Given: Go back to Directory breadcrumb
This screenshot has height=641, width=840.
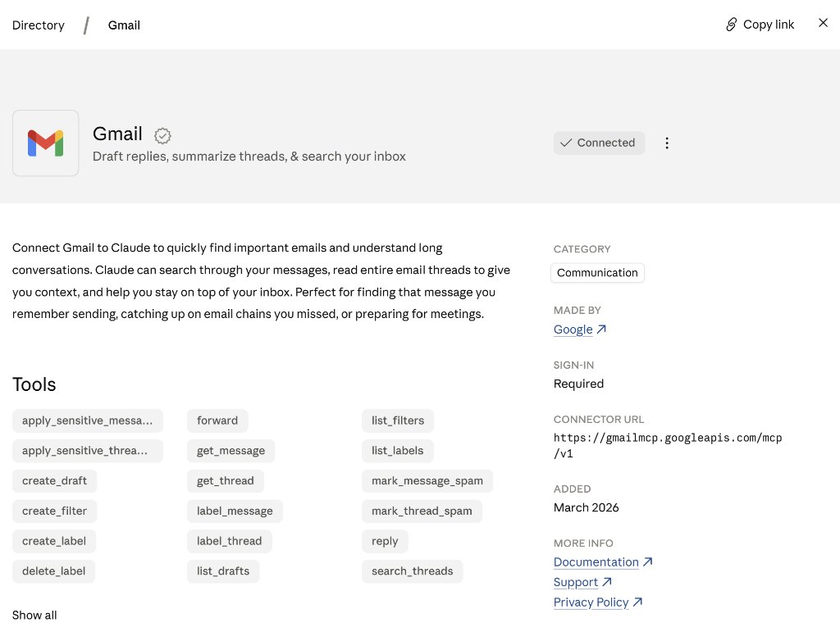Looking at the screenshot, I should click(x=38, y=25).
